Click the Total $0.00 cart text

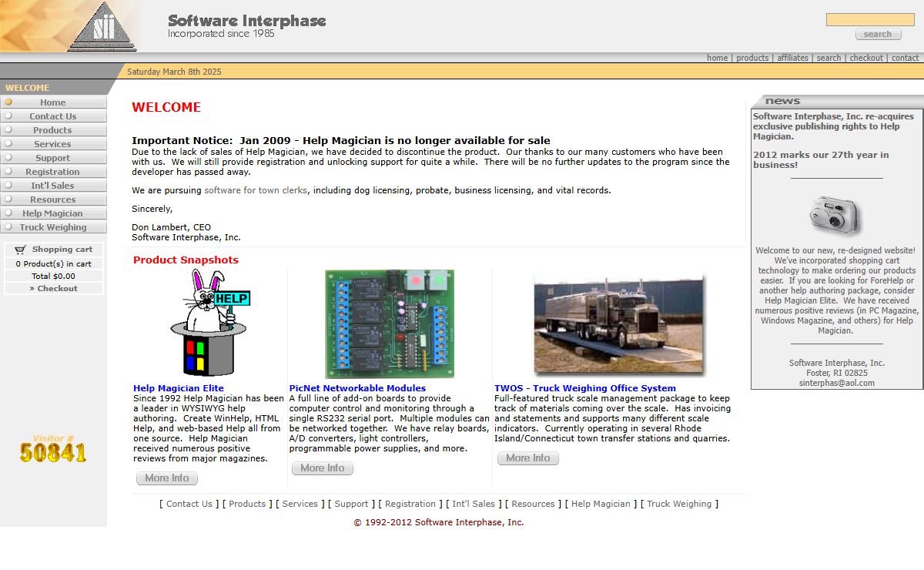pos(53,276)
